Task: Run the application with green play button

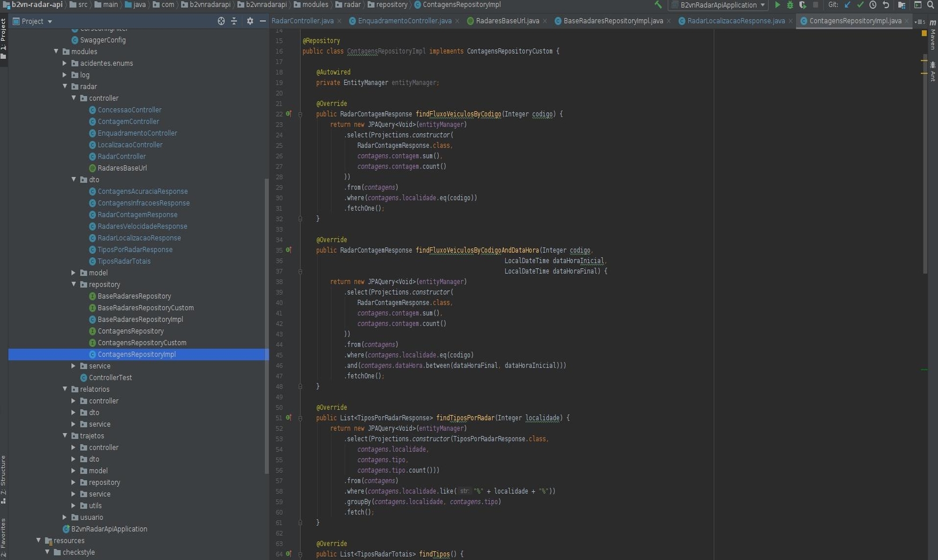Action: pos(777,5)
